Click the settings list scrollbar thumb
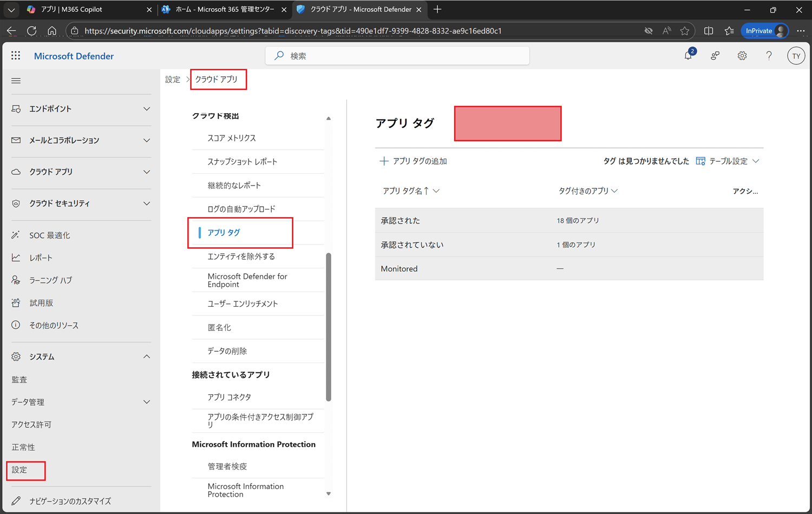Viewport: 812px width, 514px height. point(329,327)
